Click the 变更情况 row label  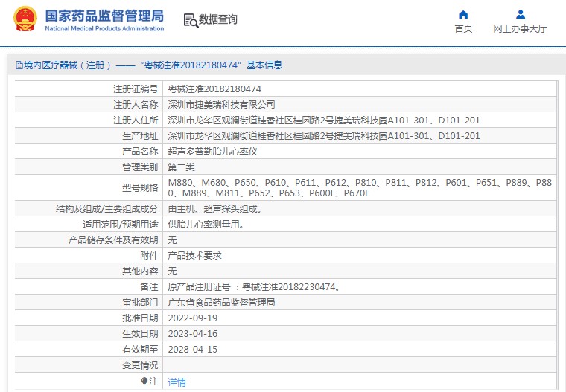coord(140,365)
